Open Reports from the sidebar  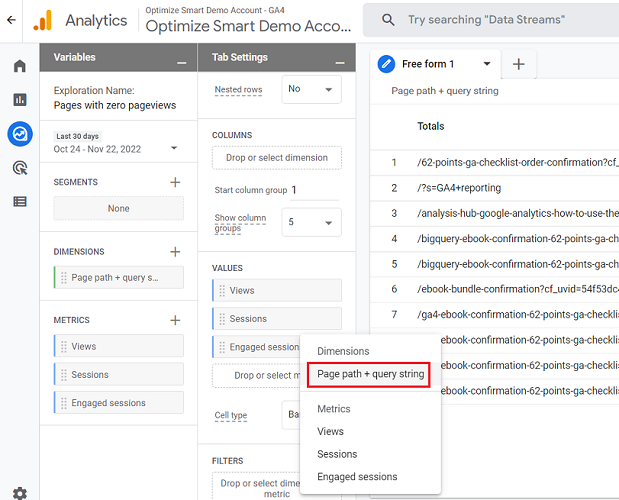20,99
